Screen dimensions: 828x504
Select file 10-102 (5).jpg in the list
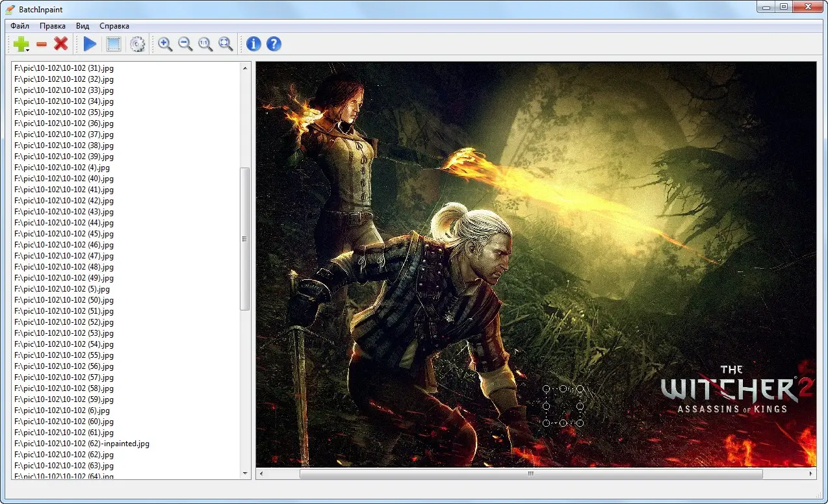pos(62,289)
